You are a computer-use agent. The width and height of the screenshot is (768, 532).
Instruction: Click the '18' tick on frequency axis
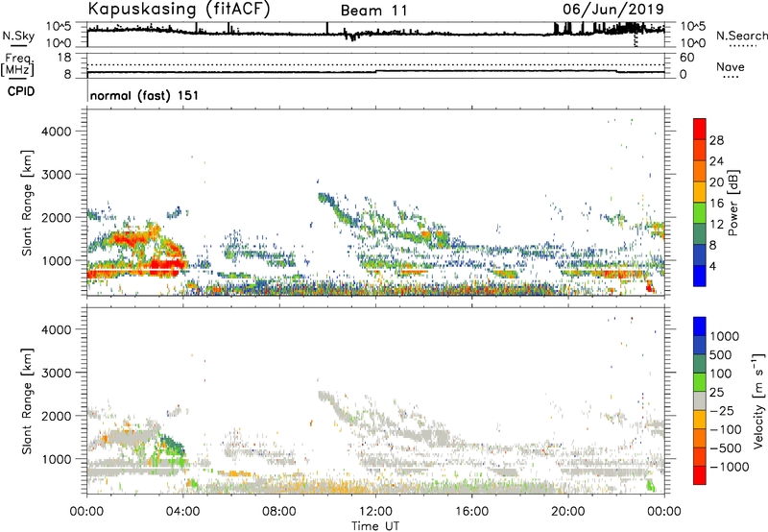tap(64, 58)
